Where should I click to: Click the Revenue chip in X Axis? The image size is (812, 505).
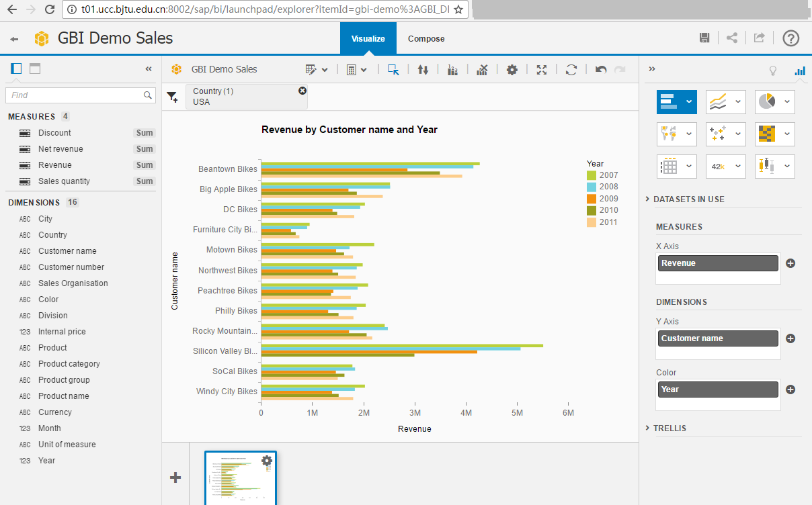(x=718, y=263)
